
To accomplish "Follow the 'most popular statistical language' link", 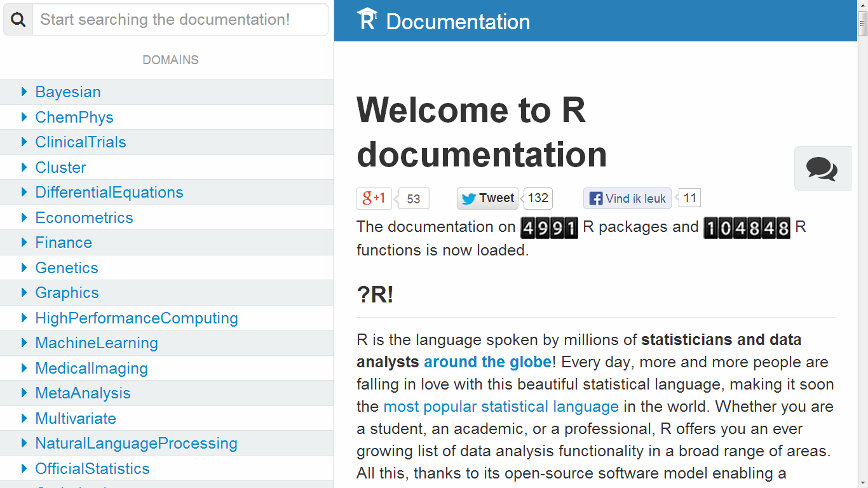I will point(501,407).
